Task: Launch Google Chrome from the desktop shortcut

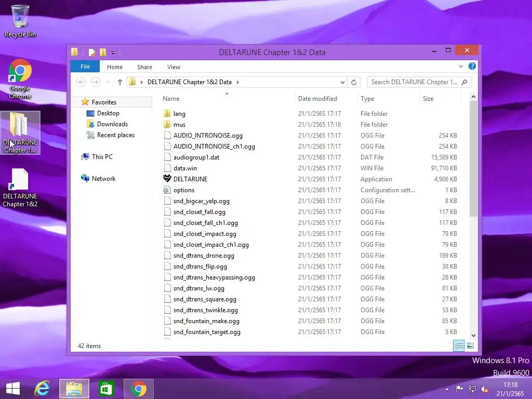Action: click(x=20, y=79)
